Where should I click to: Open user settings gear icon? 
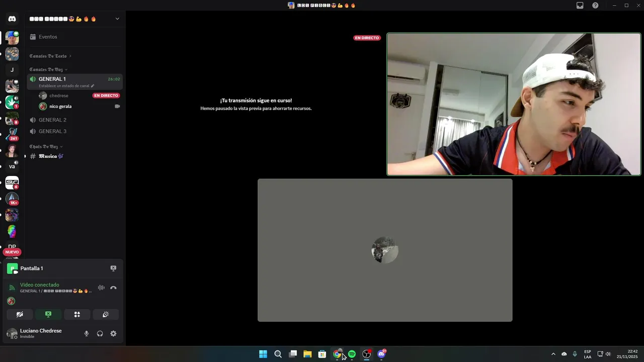[113, 333]
